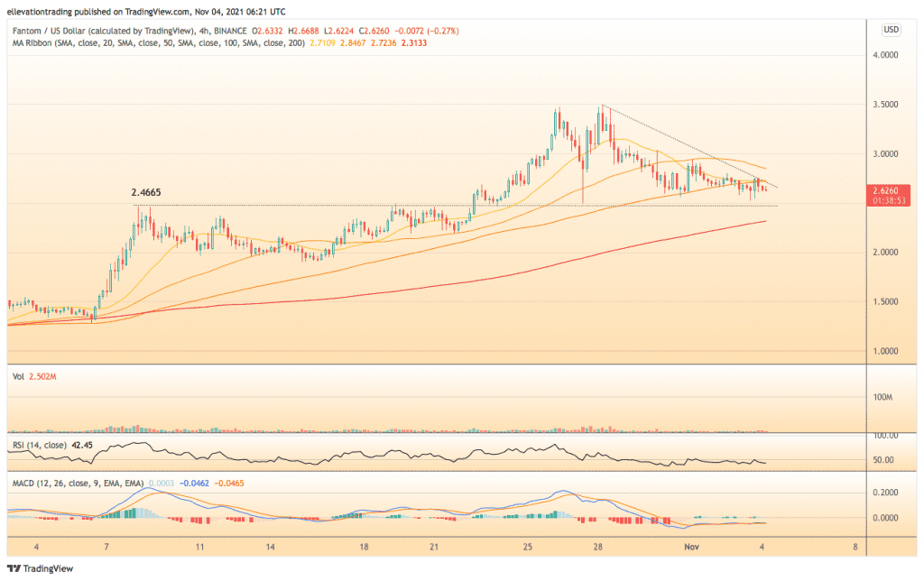Select the MA Ribbon indicator label
The image size is (924, 581).
point(159,43)
